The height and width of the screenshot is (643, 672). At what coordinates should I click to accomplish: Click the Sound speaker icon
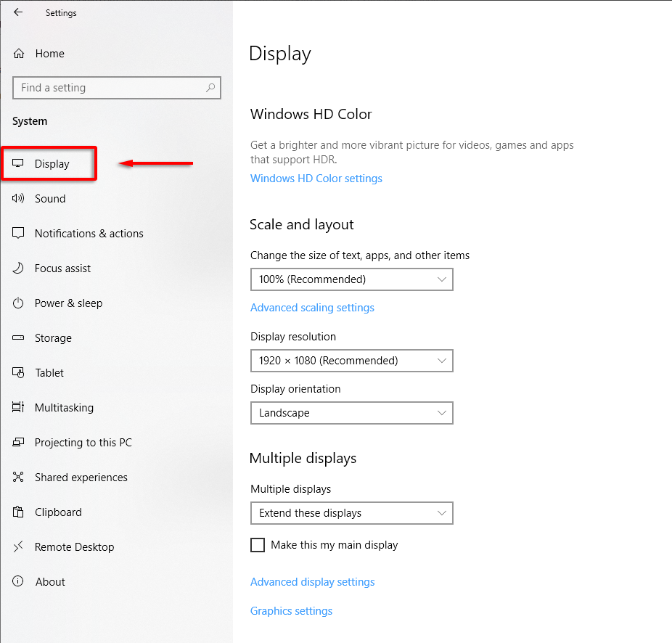pos(19,199)
